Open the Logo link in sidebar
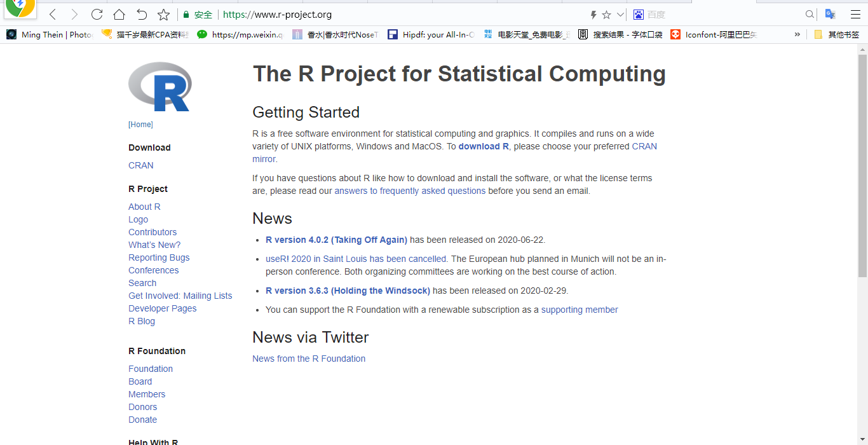This screenshot has height=445, width=868. [138, 219]
